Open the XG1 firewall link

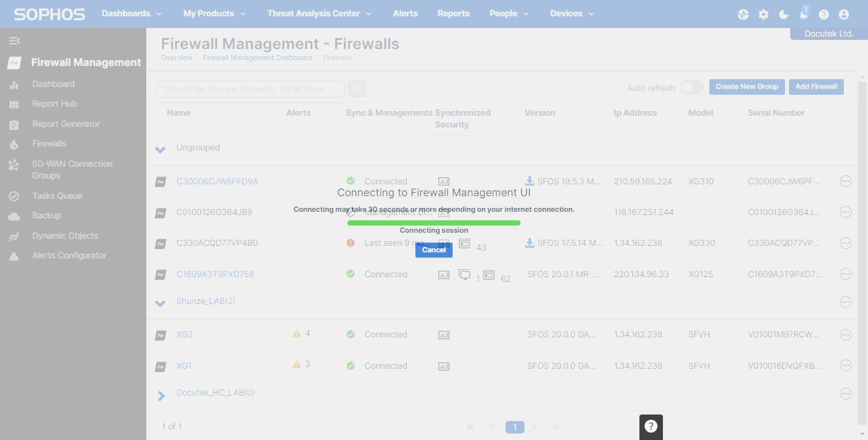pyautogui.click(x=184, y=365)
